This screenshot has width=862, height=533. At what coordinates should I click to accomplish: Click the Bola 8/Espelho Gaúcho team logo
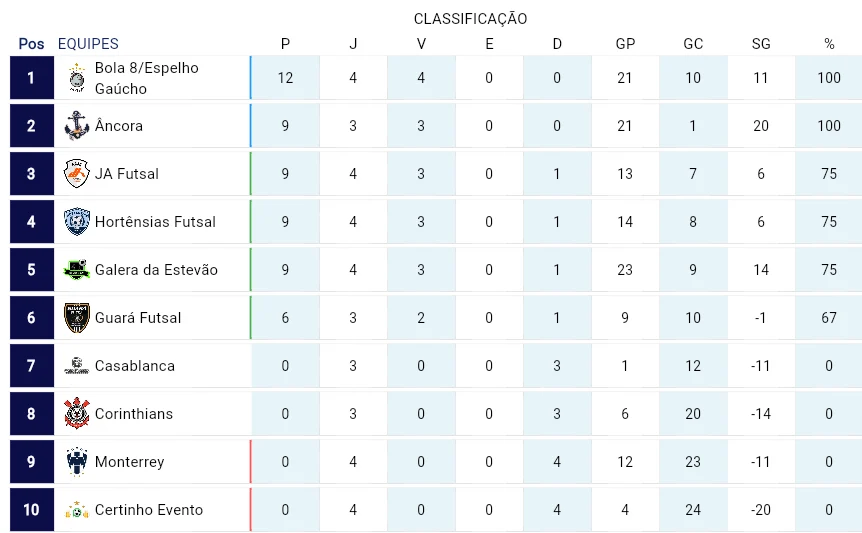pyautogui.click(x=77, y=78)
